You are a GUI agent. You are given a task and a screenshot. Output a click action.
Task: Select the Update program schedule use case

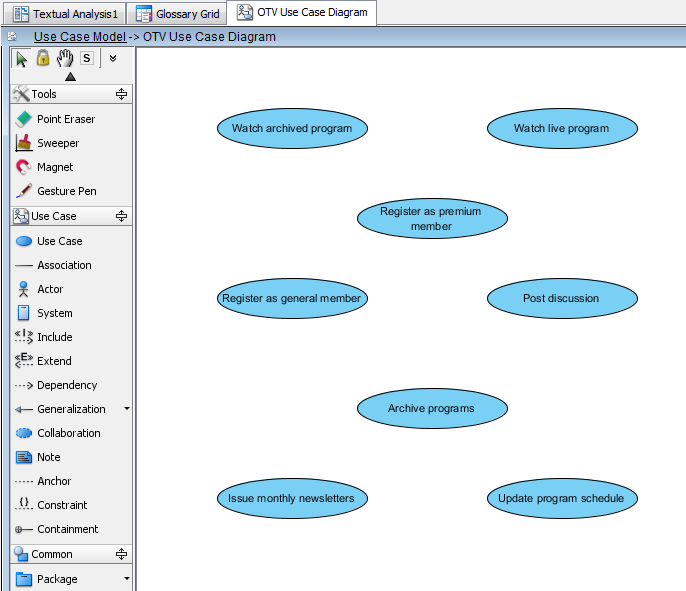point(562,498)
